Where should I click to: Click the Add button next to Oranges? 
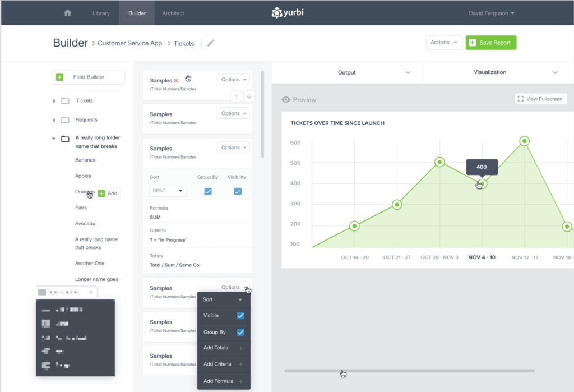pyautogui.click(x=108, y=193)
